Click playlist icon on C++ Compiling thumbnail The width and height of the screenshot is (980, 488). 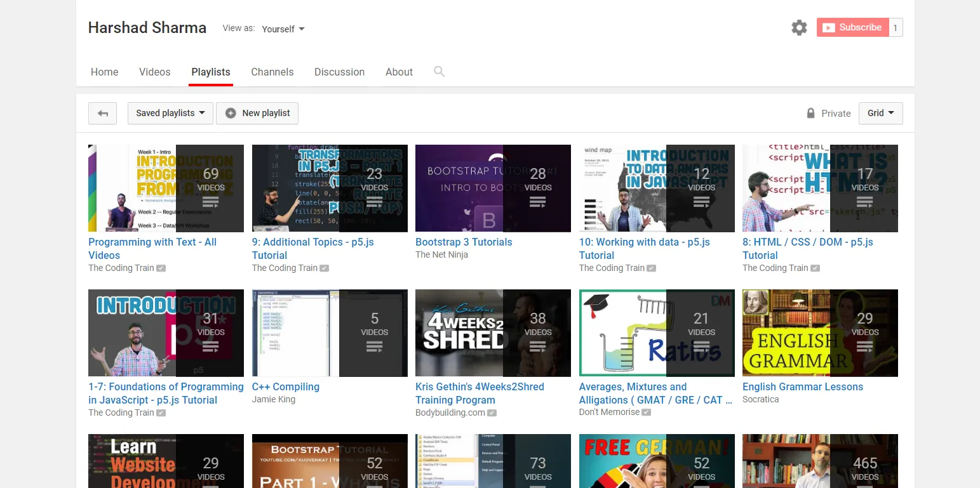tap(374, 347)
